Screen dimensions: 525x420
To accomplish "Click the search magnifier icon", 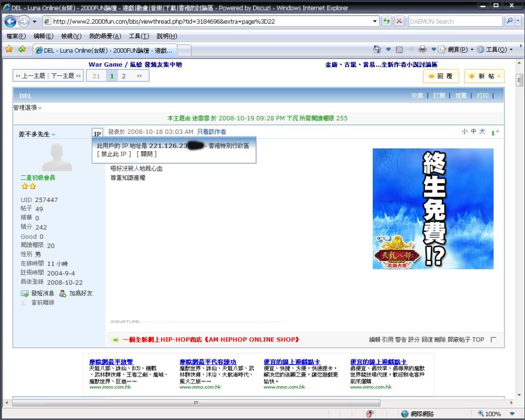I will pyautogui.click(x=509, y=21).
